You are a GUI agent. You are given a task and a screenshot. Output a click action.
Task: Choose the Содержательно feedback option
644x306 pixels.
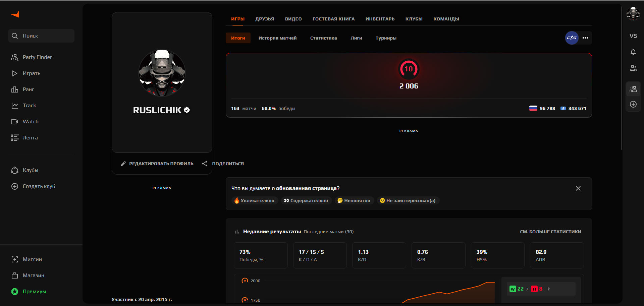pyautogui.click(x=306, y=200)
